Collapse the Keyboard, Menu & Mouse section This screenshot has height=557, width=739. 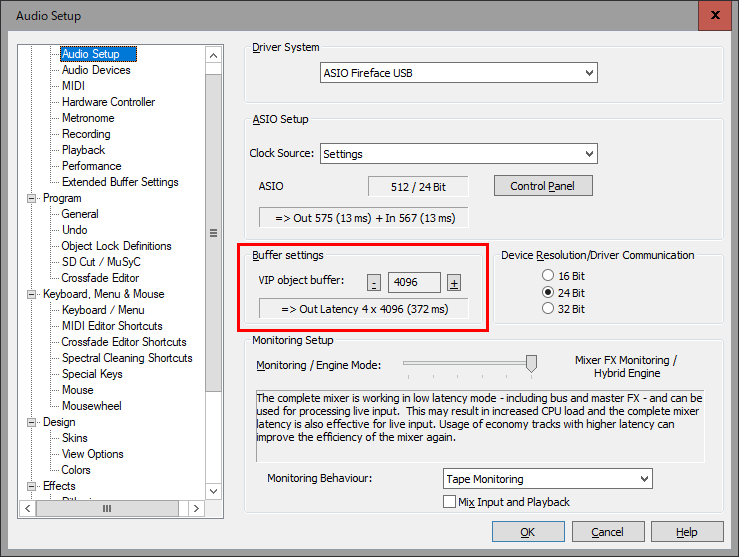[x=33, y=294]
